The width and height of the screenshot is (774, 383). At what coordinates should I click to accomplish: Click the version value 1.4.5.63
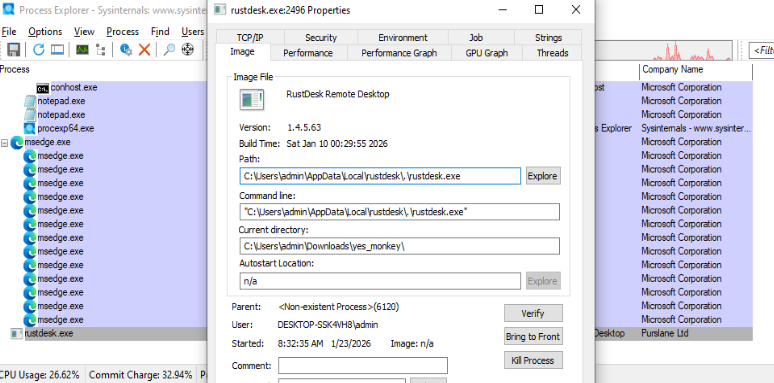304,127
